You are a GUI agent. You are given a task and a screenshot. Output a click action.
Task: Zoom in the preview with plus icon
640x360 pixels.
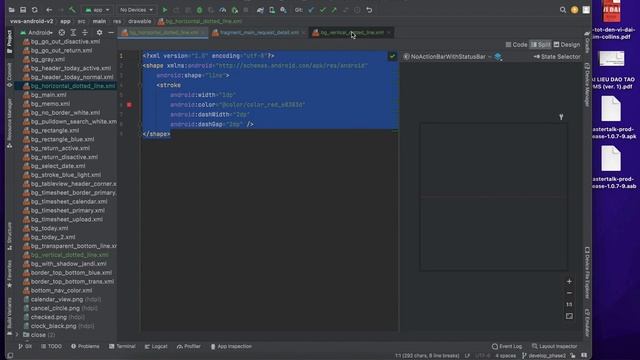(569, 281)
